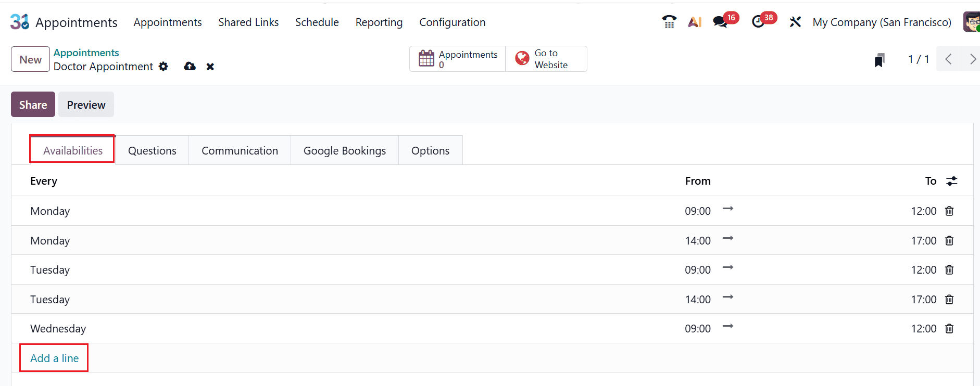Click the New button
This screenshot has width=980, height=386.
tap(31, 59)
